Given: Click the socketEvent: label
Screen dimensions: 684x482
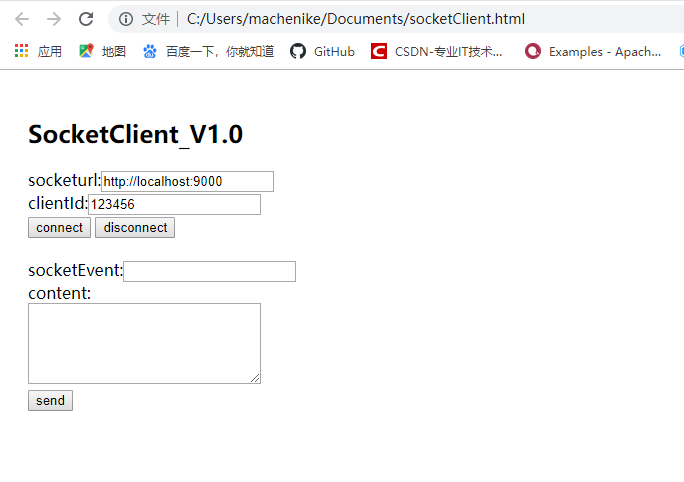Looking at the screenshot, I should (x=75, y=270).
